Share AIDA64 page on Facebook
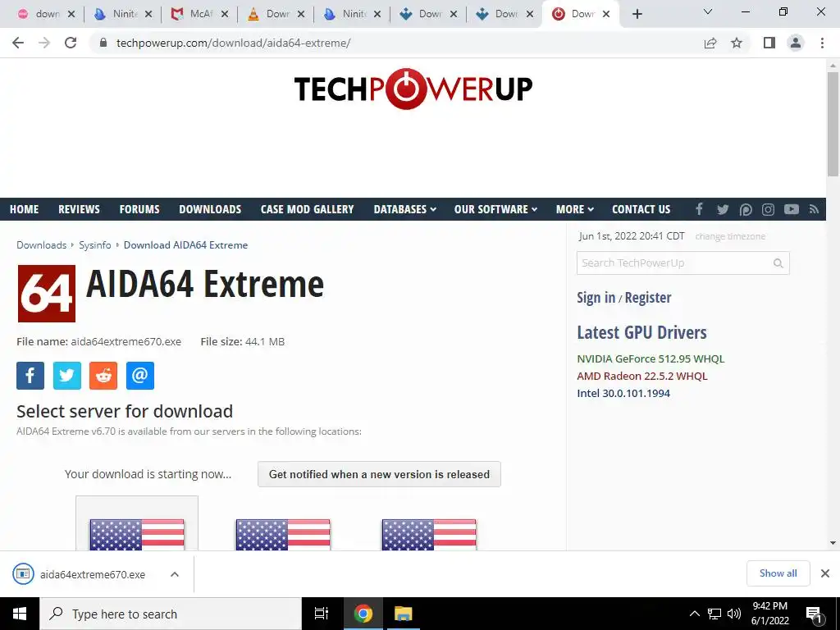840x630 pixels. (30, 376)
